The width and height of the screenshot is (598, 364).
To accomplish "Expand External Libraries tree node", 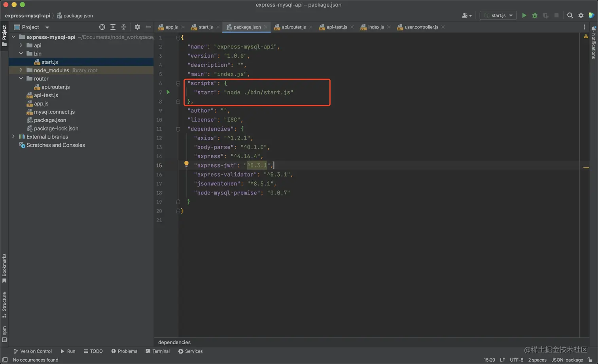I will [x=13, y=137].
